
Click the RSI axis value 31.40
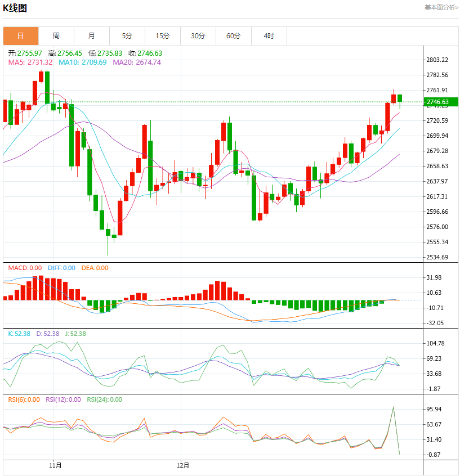(434, 439)
